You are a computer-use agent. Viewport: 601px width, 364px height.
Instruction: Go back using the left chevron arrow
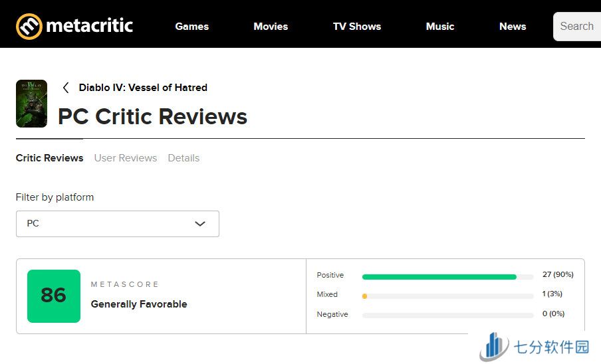coord(66,88)
